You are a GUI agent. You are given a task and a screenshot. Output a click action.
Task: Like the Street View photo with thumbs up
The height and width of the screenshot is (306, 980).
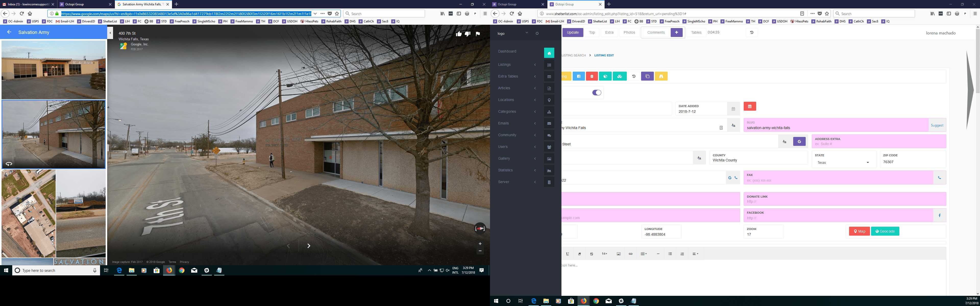click(459, 34)
